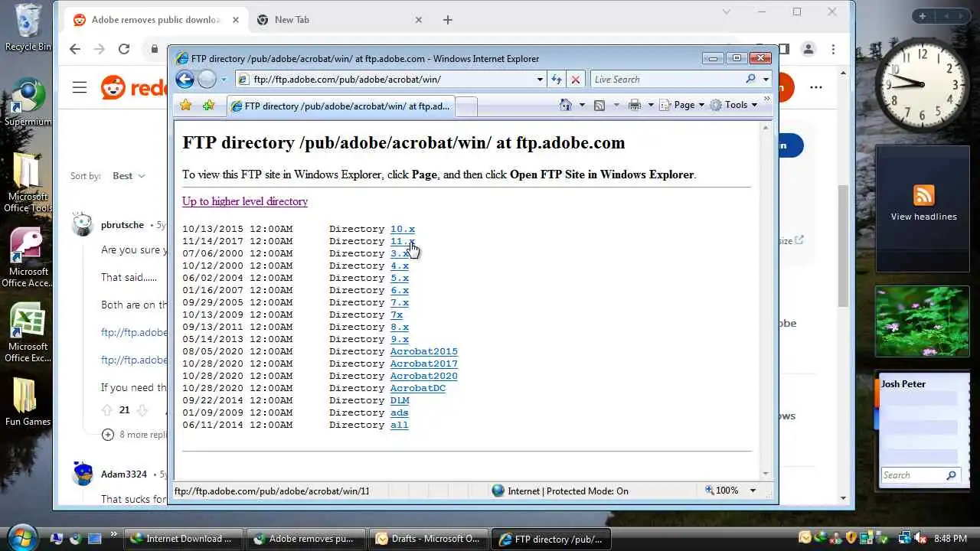Switch to Drafts - Microsoft Outlook taskbar button
Image resolution: width=980 pixels, height=551 pixels.
click(x=429, y=539)
